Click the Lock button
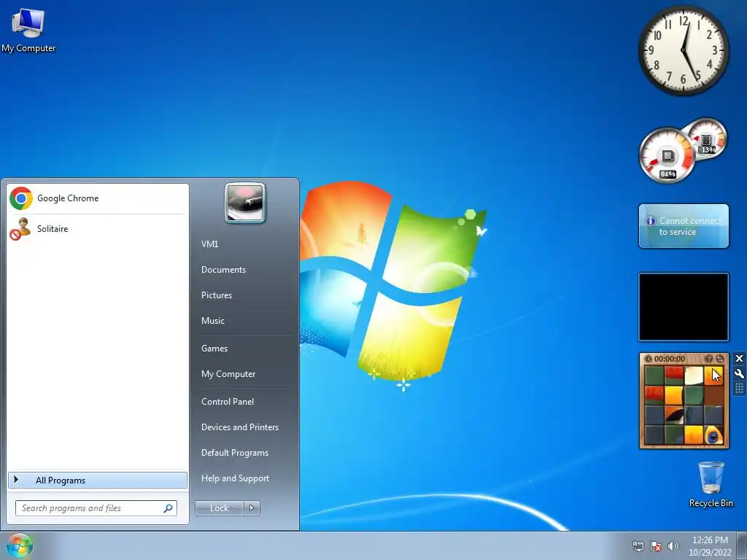 [x=219, y=508]
